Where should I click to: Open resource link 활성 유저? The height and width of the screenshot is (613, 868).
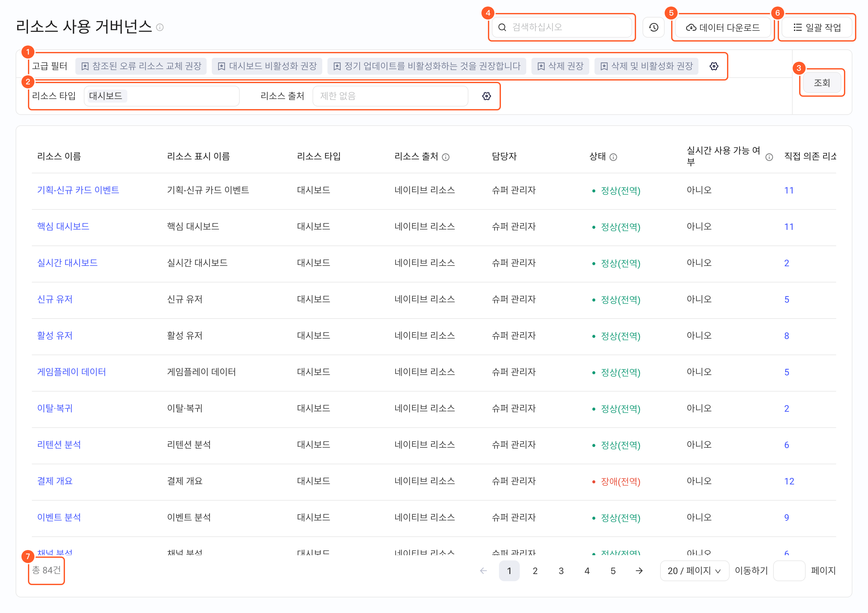[x=55, y=336]
